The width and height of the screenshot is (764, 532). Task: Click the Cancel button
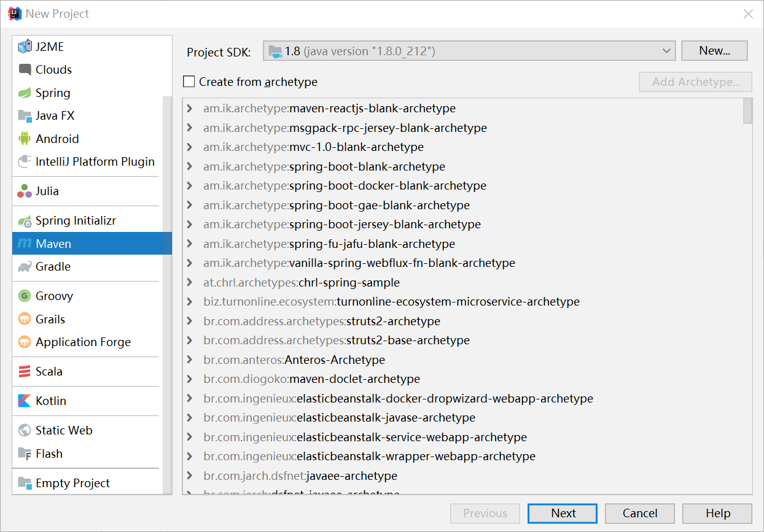[x=640, y=514]
